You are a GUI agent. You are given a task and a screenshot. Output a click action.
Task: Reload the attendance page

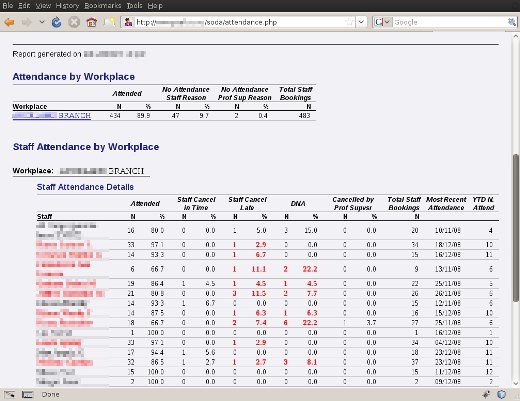tap(57, 22)
